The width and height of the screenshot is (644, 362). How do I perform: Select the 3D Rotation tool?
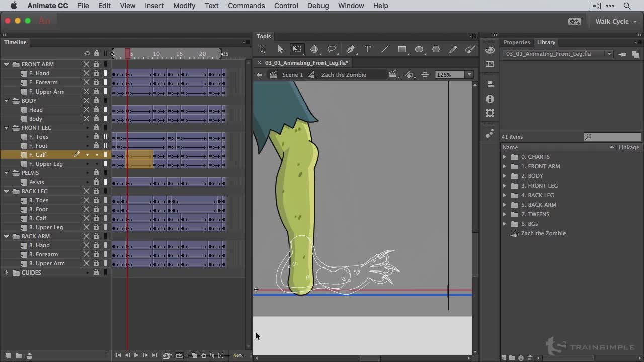(314, 49)
